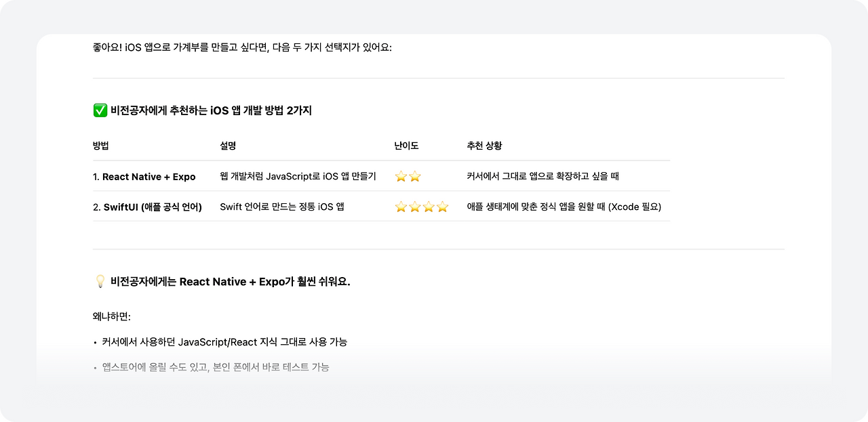868x422 pixels.
Task: Click the four-star difficulty rating
Action: (422, 207)
